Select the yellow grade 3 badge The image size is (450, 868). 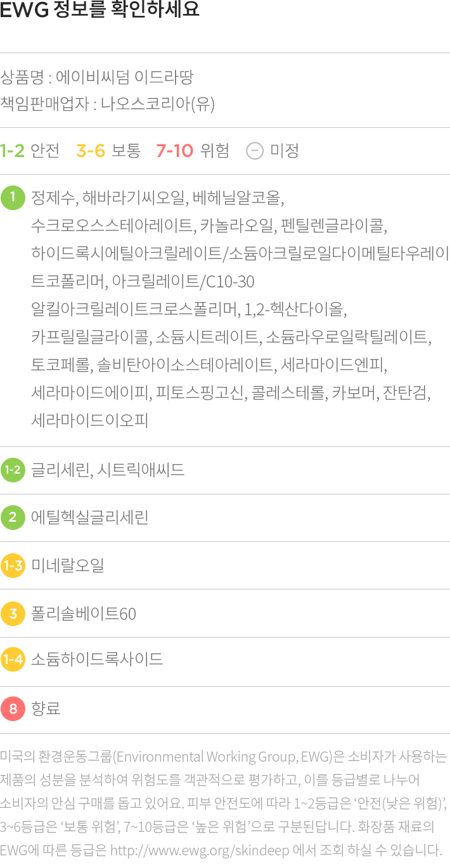(13, 613)
